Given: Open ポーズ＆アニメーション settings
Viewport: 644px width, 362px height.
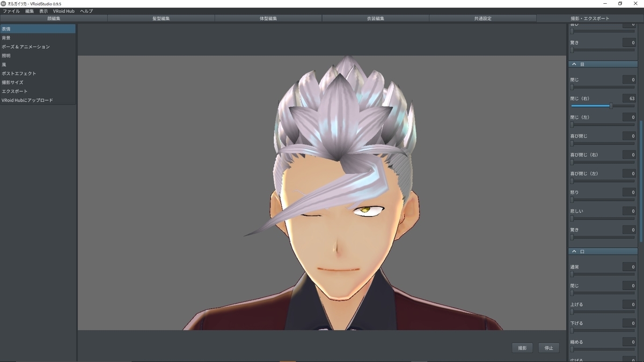Looking at the screenshot, I should (38, 47).
